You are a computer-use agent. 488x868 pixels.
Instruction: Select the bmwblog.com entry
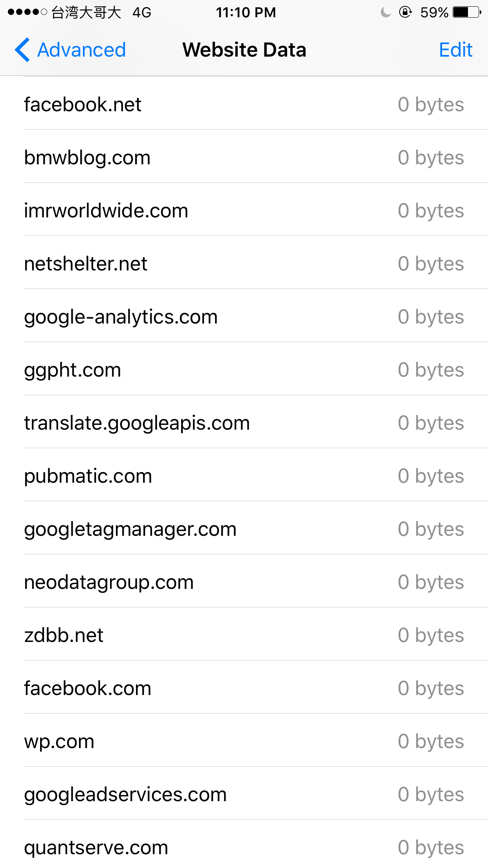pyautogui.click(x=244, y=158)
